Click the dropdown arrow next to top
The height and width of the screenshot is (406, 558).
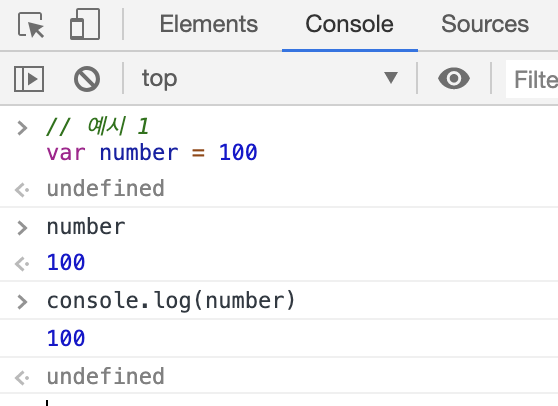coord(391,78)
